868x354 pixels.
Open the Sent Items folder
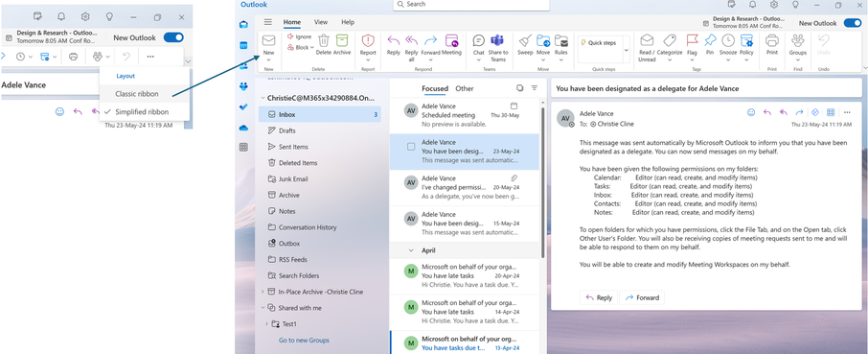[x=319, y=147]
